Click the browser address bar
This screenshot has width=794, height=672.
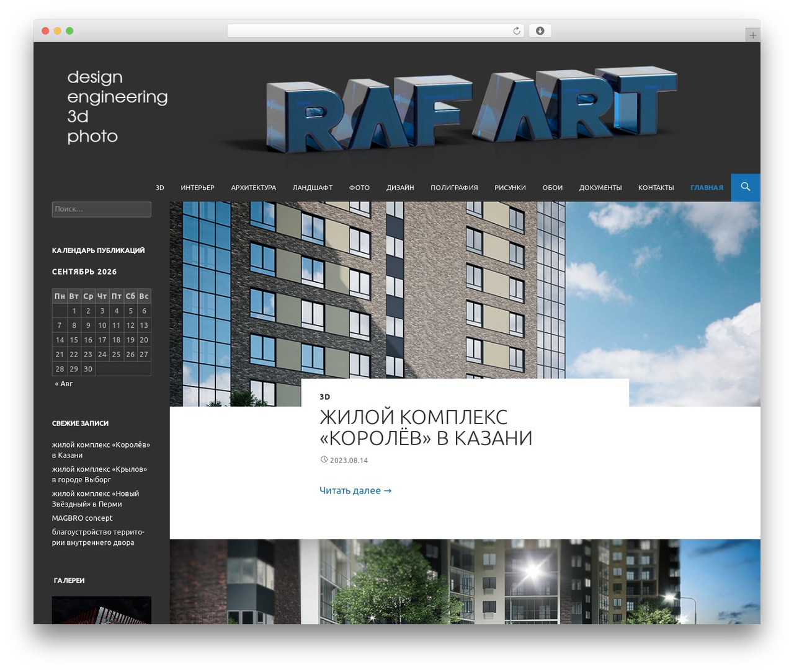tap(376, 31)
